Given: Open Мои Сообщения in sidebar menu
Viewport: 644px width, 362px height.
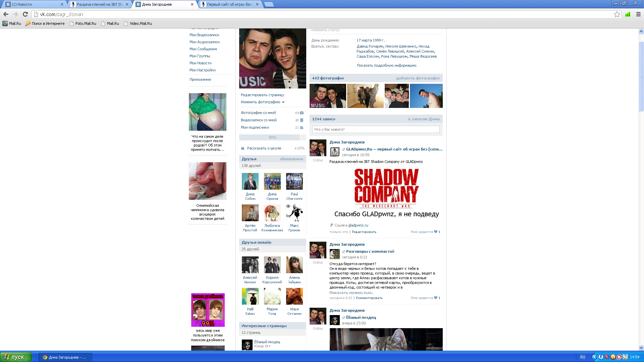Looking at the screenshot, I should point(203,49).
